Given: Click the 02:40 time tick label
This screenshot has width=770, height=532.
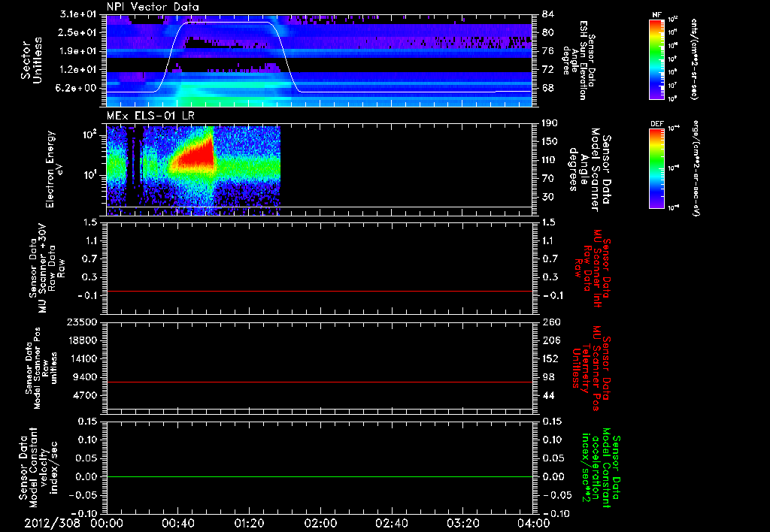Looking at the screenshot, I should (x=391, y=523).
